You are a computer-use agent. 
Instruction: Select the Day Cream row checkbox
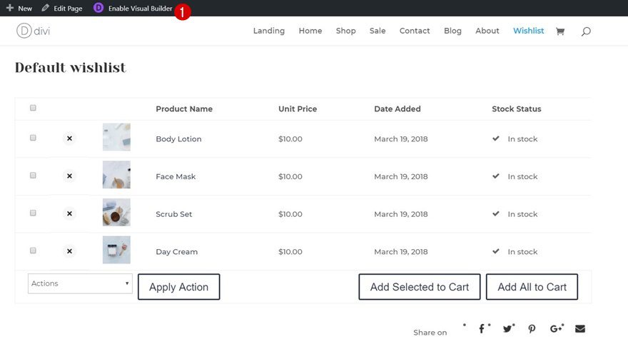[x=33, y=251]
